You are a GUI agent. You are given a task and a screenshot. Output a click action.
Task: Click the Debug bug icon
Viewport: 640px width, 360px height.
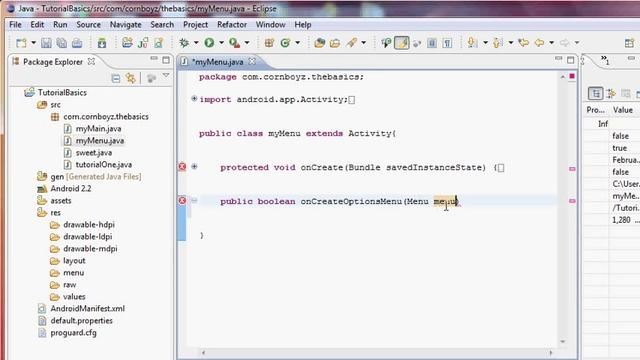(x=184, y=42)
